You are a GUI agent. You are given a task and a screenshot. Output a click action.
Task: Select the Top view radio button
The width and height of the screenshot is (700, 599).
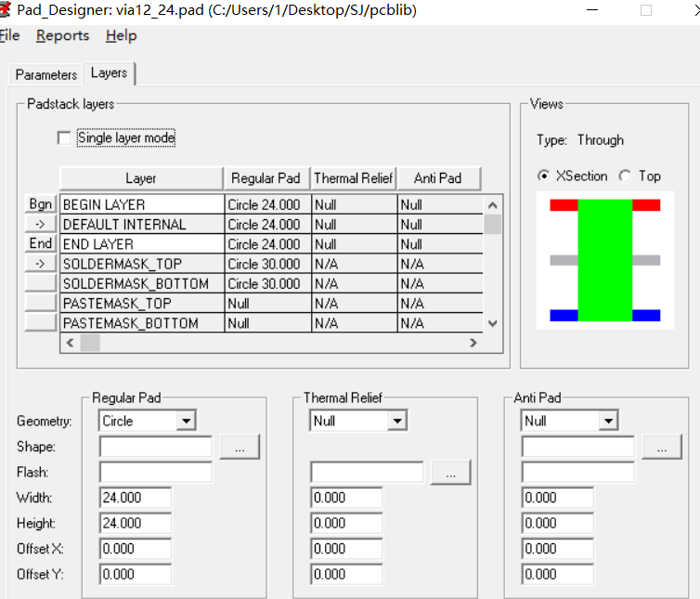(x=625, y=176)
